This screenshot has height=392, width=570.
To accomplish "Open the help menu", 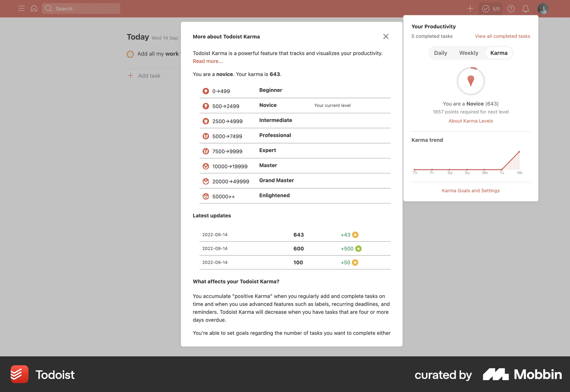I will click(511, 9).
